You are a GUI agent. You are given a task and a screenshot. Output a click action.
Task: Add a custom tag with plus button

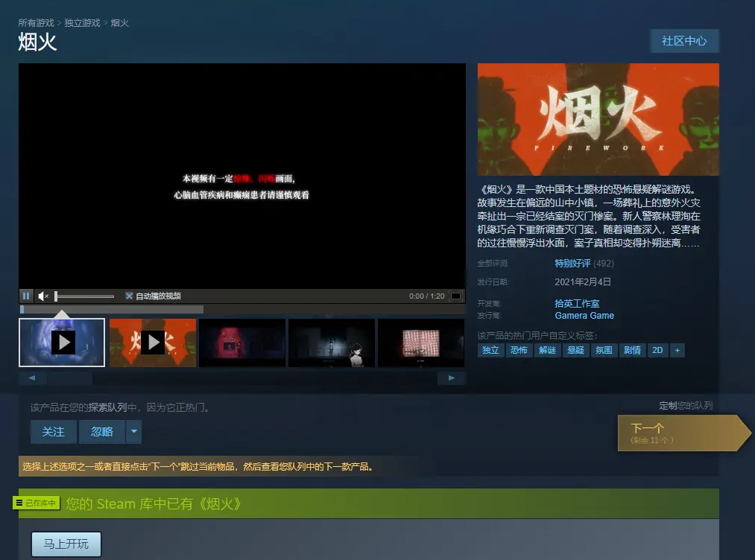677,350
